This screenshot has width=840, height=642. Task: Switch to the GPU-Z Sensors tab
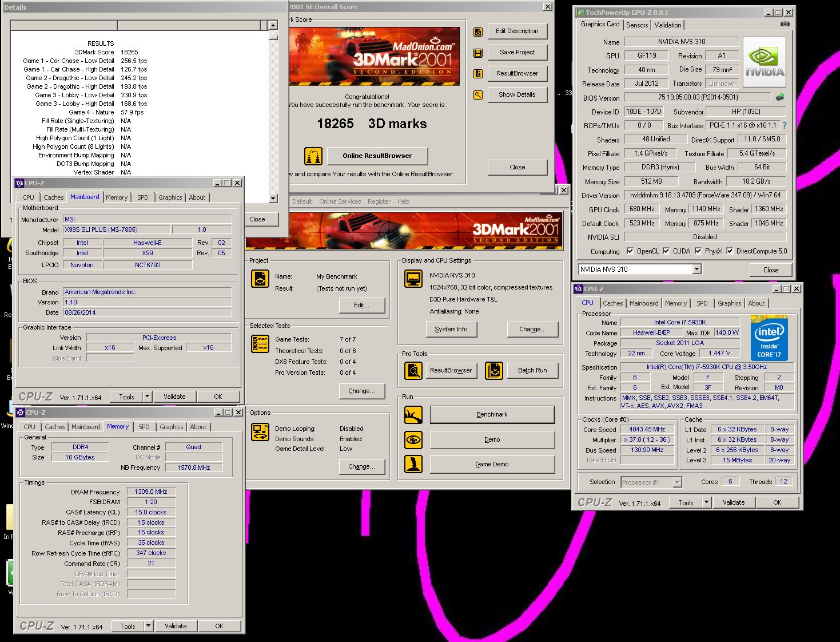coord(637,25)
